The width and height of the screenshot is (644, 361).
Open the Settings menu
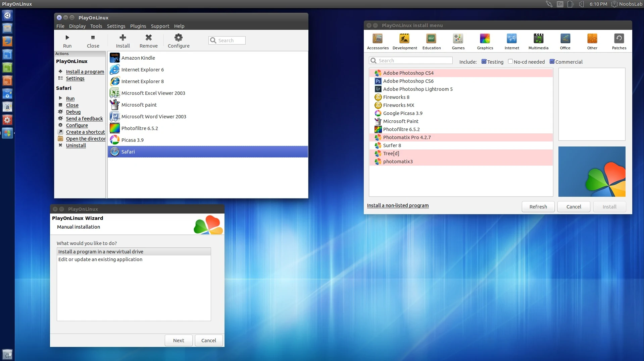coord(116,26)
